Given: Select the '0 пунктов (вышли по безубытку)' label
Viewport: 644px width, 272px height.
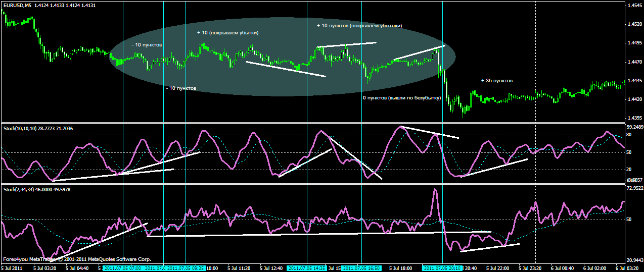Looking at the screenshot, I should point(401,98).
